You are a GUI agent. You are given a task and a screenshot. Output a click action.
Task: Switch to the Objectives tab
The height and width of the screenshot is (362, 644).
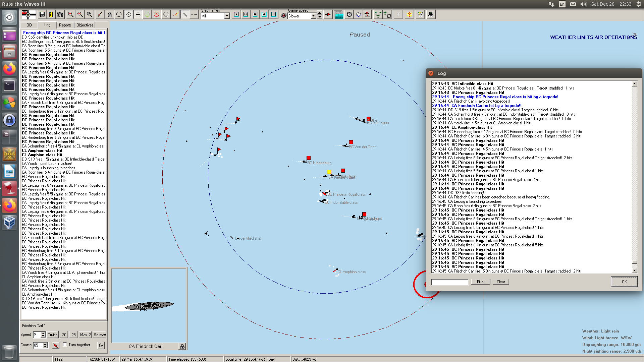[85, 25]
